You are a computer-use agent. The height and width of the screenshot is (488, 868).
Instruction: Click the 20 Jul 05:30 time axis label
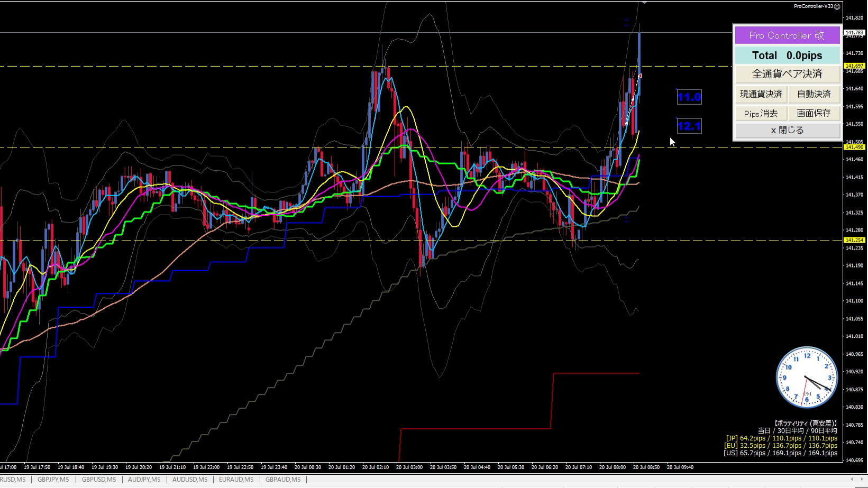click(x=511, y=467)
